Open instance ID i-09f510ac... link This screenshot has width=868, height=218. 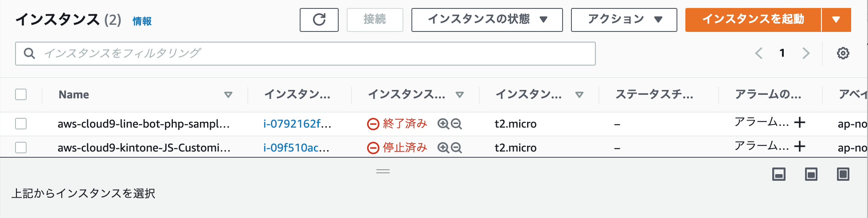[x=296, y=148]
